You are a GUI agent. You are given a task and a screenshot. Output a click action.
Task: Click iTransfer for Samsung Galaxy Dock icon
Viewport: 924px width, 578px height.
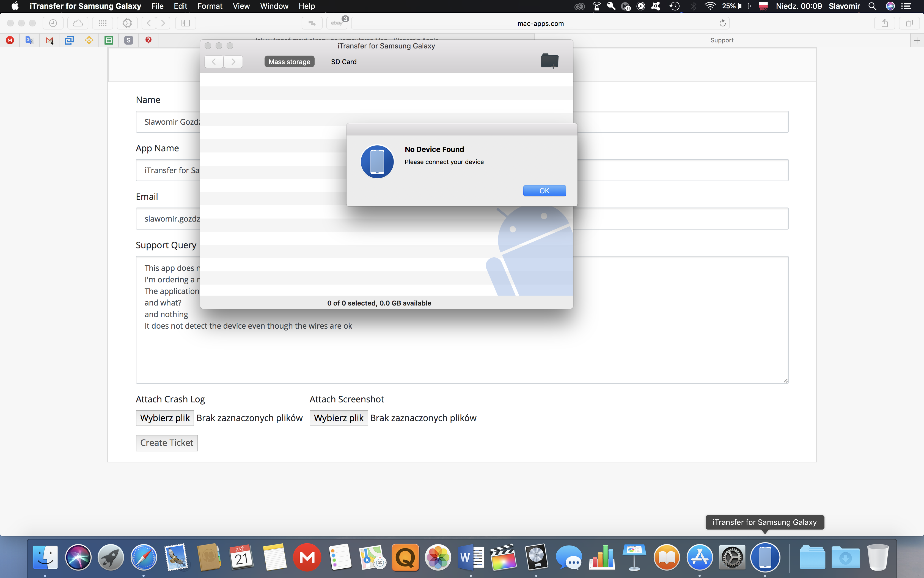pyautogui.click(x=765, y=557)
